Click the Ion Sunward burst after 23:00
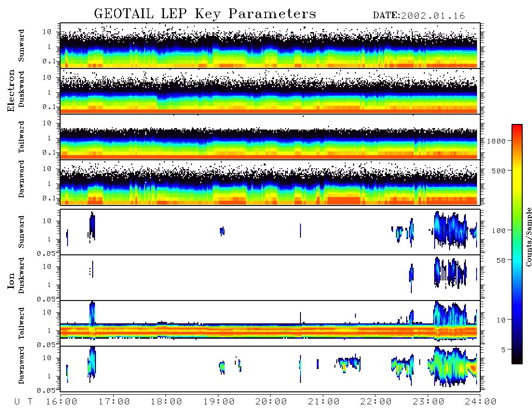This screenshot has height=410, width=532. click(x=451, y=230)
